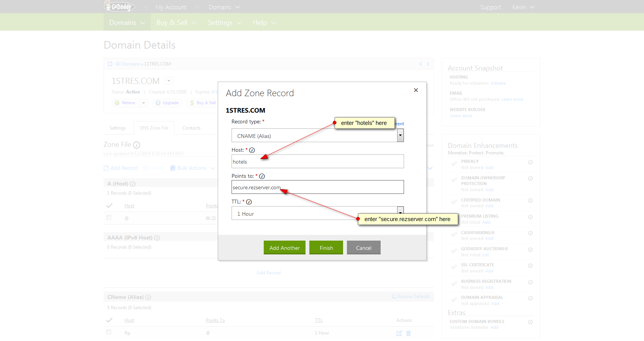Show info for Privacy enhancement

[531, 162]
